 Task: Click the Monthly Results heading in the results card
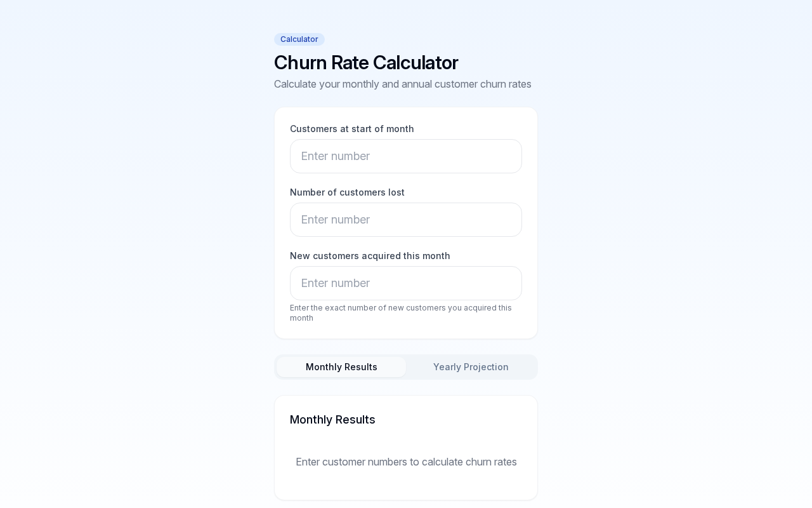[332, 420]
